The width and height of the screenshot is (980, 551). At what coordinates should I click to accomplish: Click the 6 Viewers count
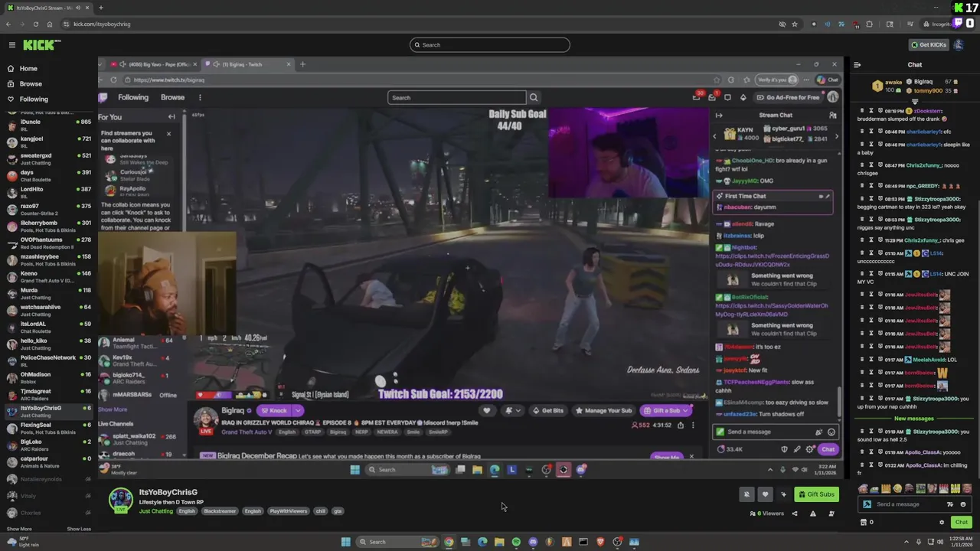(x=767, y=514)
